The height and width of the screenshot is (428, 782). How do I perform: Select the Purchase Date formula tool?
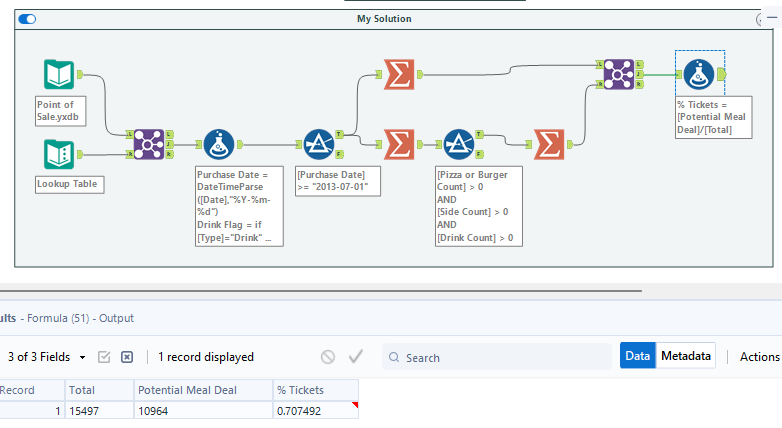pos(219,145)
